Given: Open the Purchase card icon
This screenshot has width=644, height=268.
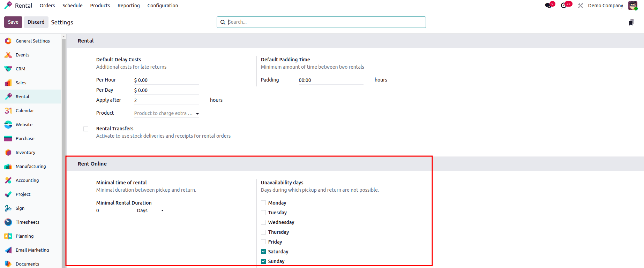Looking at the screenshot, I should [x=8, y=138].
